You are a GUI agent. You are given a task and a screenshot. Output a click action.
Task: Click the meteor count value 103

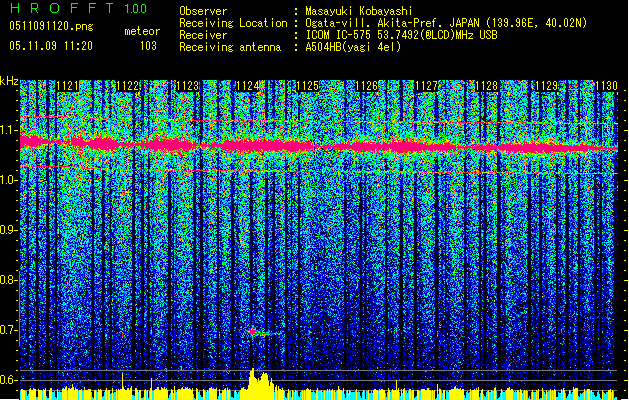147,46
